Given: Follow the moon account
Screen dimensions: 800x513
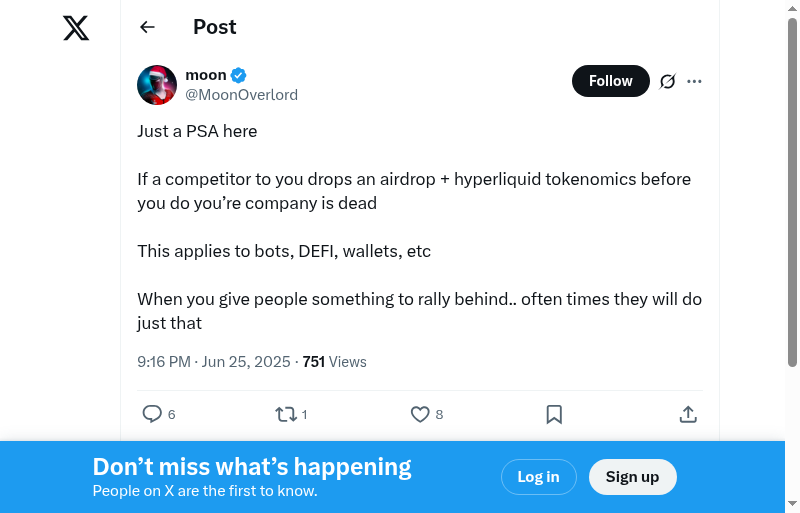Looking at the screenshot, I should [x=610, y=81].
